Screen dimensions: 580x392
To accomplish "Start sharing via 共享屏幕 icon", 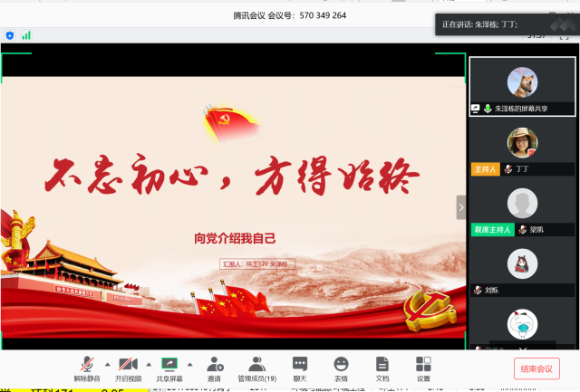I will (x=169, y=368).
